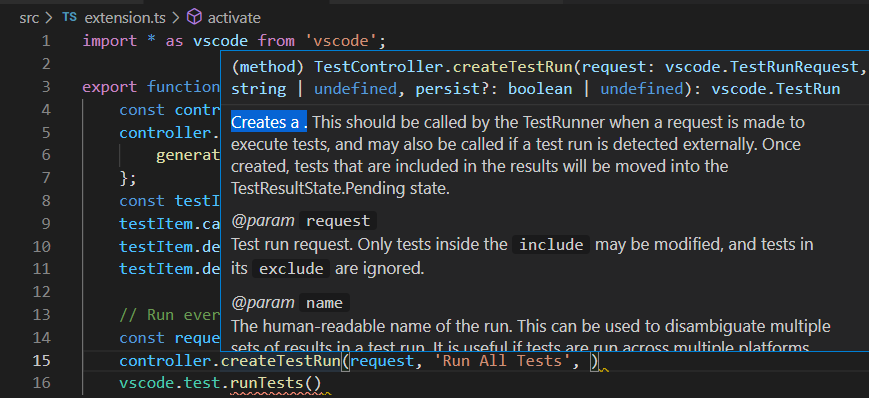This screenshot has width=869, height=398.
Task: Click the 'name' param tag in hover
Action: point(325,303)
